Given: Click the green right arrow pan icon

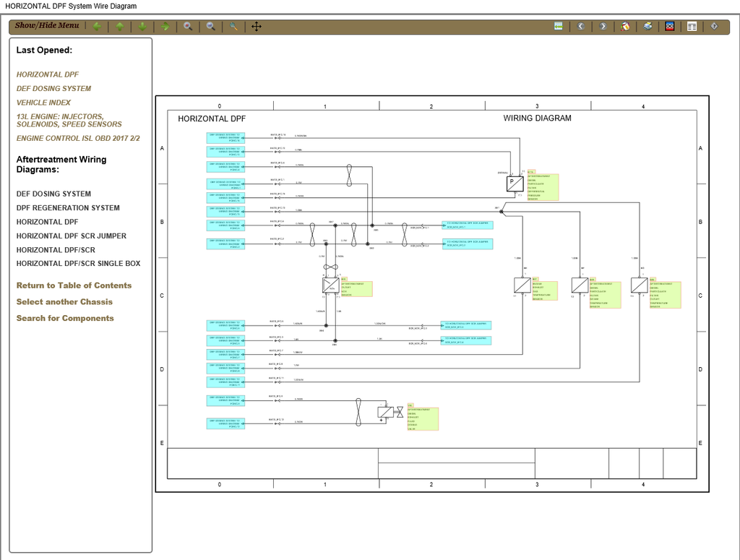Looking at the screenshot, I should coord(165,27).
